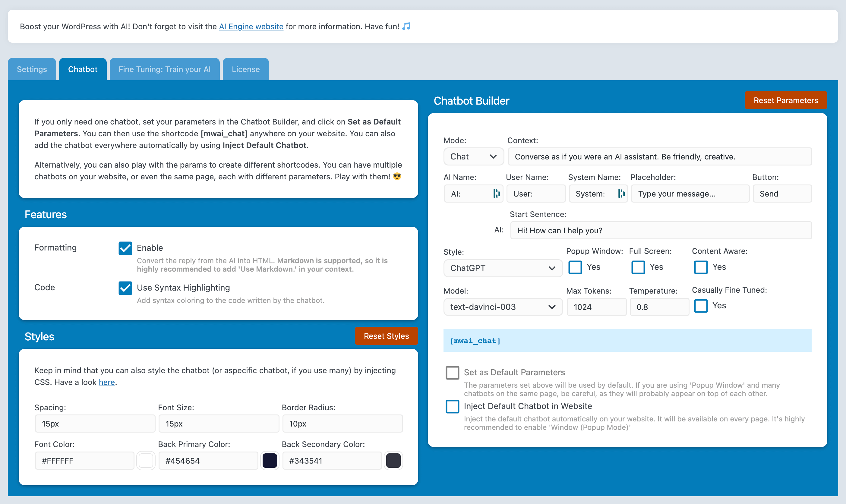
Task: Click the Back Secondary Color swatch
Action: (x=394, y=461)
